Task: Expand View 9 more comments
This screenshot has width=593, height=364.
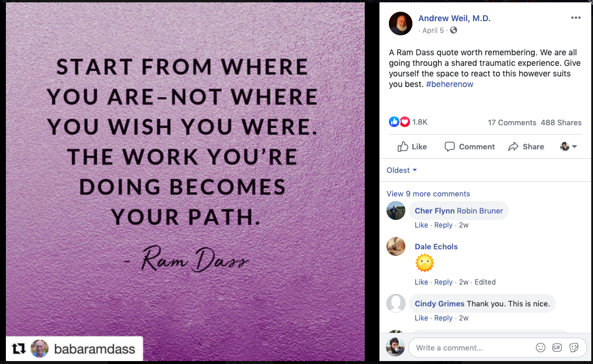Action: point(428,193)
